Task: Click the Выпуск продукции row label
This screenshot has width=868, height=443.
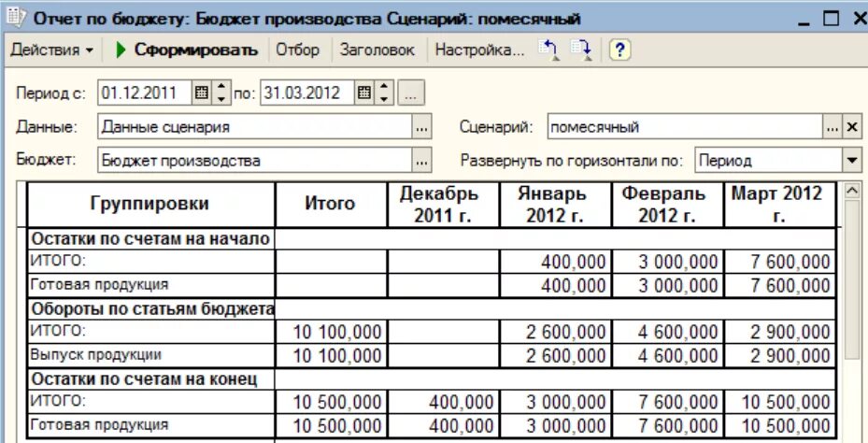Action: tap(150, 355)
